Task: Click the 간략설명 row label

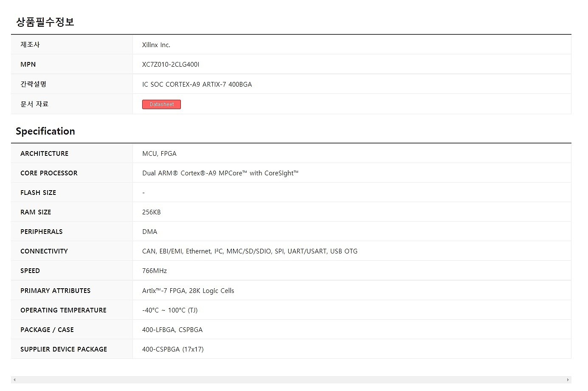Action: 34,84
